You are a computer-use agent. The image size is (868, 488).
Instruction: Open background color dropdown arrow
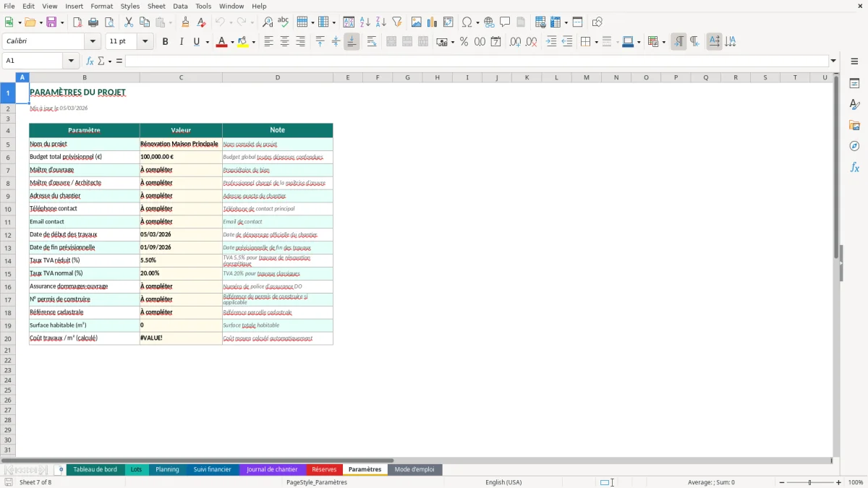click(253, 42)
